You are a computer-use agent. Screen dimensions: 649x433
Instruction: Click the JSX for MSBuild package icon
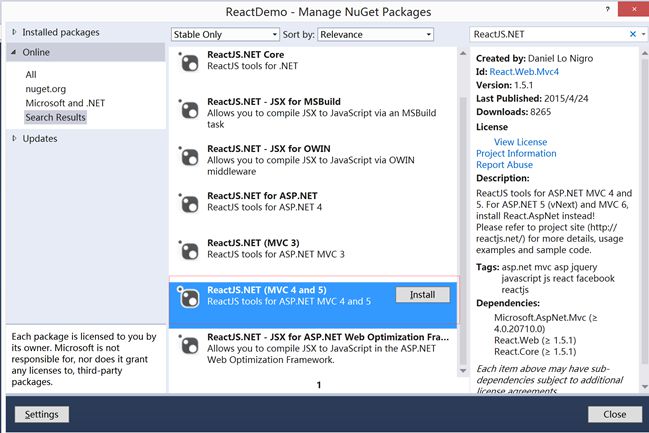tap(189, 110)
